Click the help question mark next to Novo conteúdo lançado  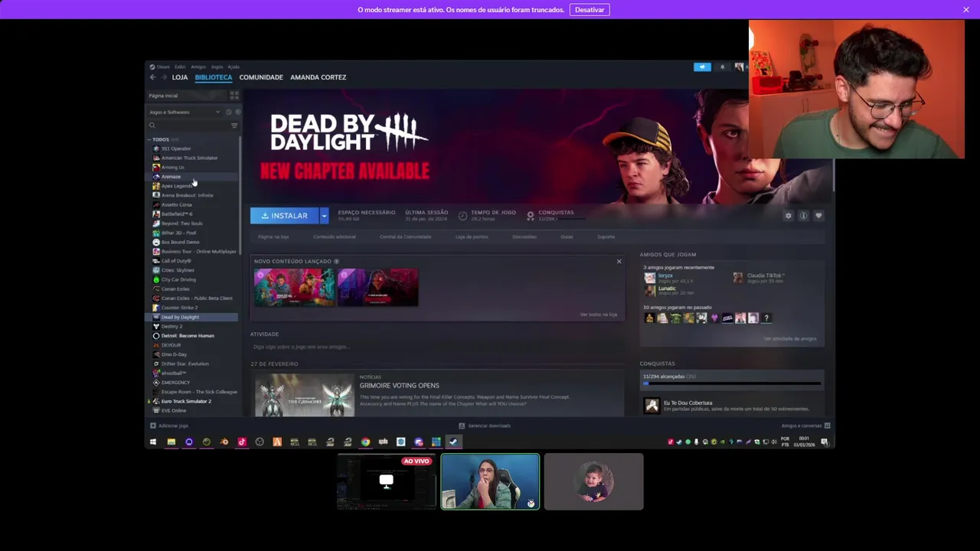[336, 262]
